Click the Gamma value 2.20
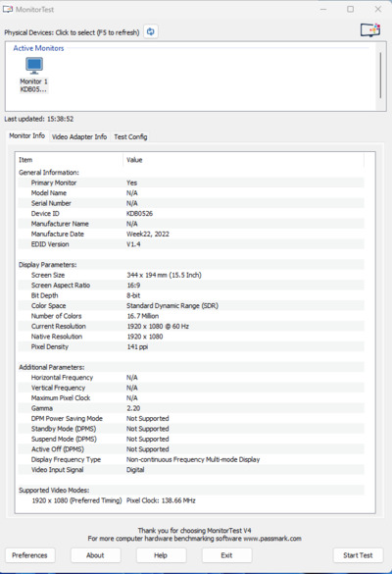The image size is (392, 574). [x=133, y=408]
